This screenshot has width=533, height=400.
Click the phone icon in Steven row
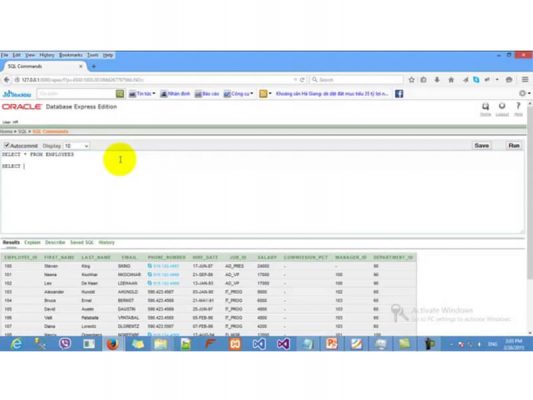(x=150, y=266)
